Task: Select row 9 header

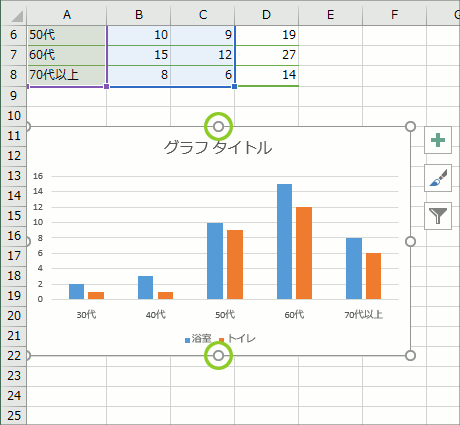Action: click(x=14, y=96)
